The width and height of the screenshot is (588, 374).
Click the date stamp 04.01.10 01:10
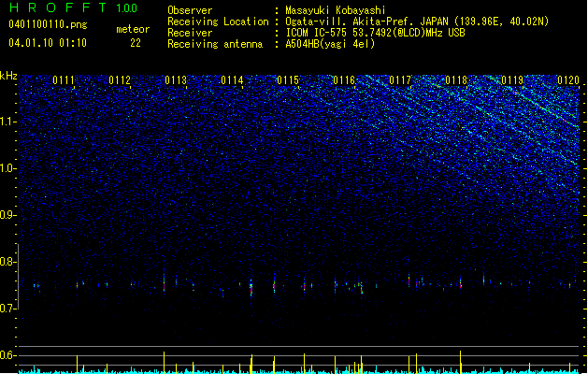[x=48, y=43]
